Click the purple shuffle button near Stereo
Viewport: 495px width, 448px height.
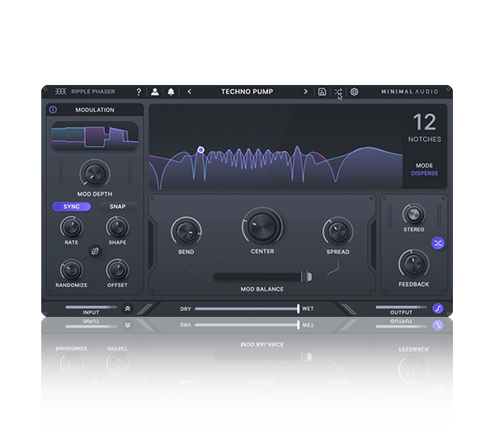(438, 243)
